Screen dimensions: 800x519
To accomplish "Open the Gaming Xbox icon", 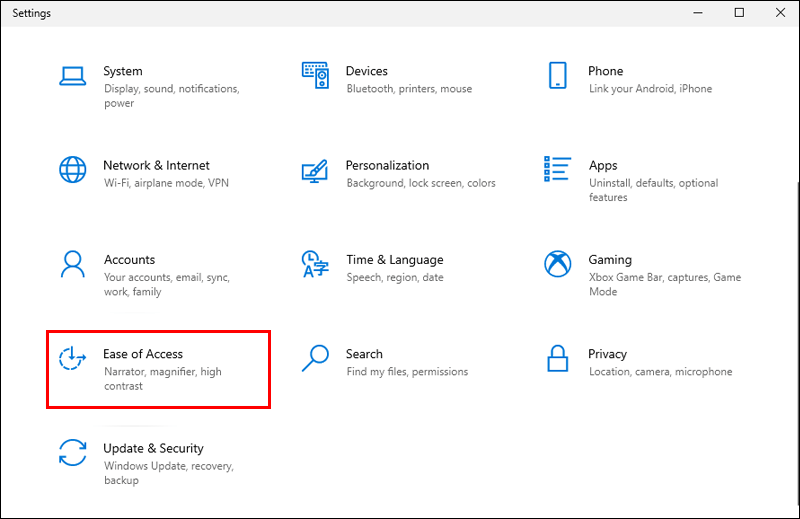I will coord(558,264).
